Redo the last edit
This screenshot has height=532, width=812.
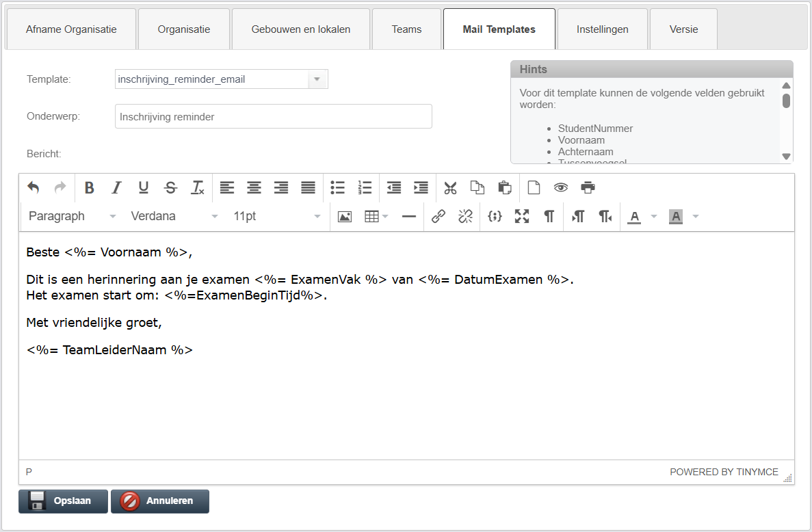point(60,187)
